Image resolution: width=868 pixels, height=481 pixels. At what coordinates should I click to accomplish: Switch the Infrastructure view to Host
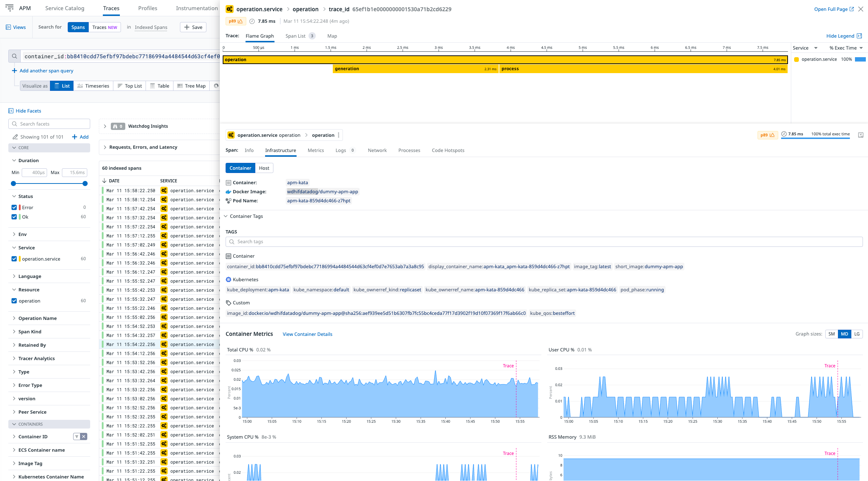click(x=264, y=168)
